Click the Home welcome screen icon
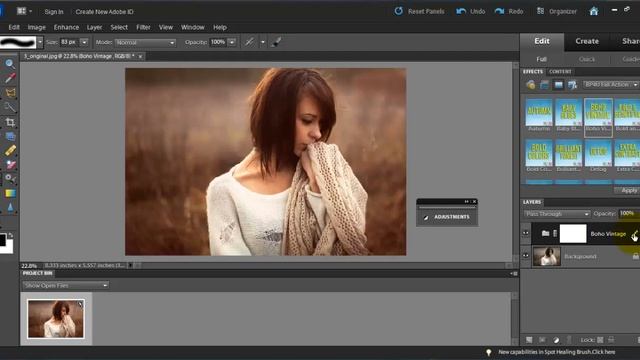The width and height of the screenshot is (640, 360). pyautogui.click(x=594, y=11)
